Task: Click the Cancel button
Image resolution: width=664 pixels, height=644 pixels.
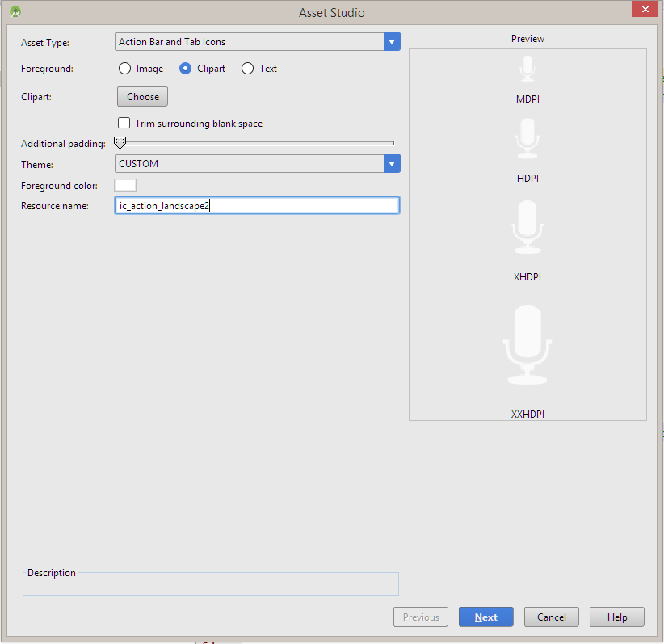Action: click(x=551, y=617)
